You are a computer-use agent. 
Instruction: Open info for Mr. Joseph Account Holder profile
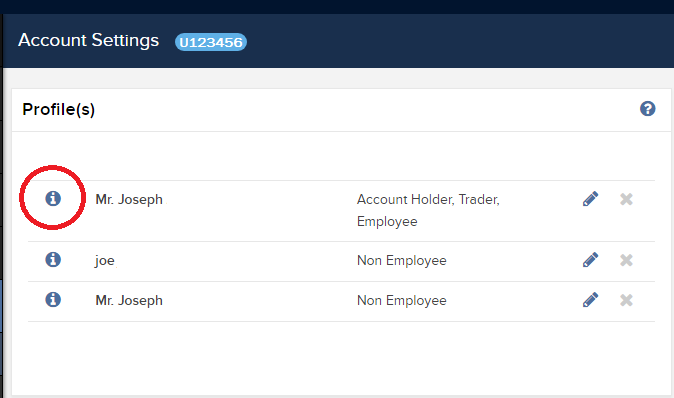point(53,199)
